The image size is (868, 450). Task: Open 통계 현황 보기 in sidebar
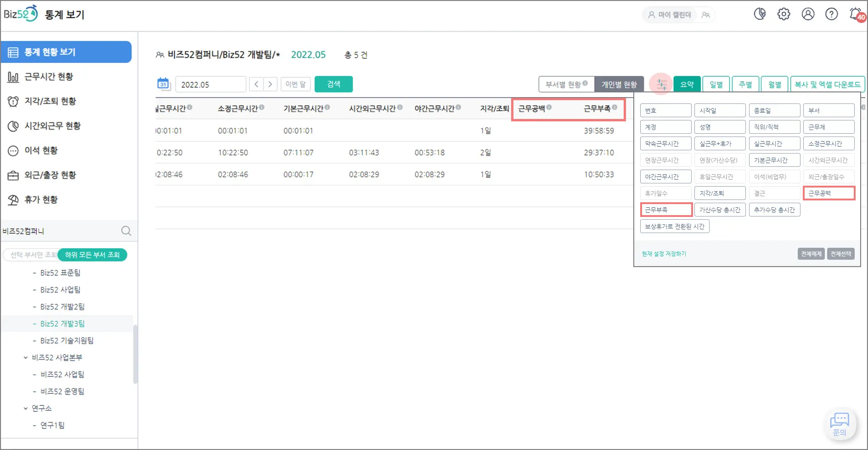(67, 52)
